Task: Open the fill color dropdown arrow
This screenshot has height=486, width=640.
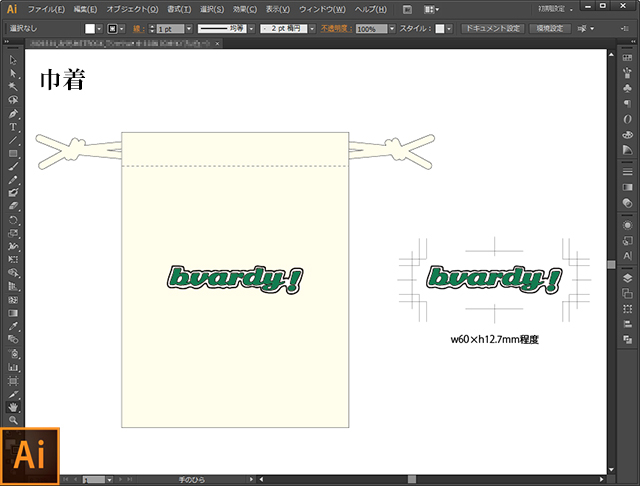Action: [x=99, y=29]
